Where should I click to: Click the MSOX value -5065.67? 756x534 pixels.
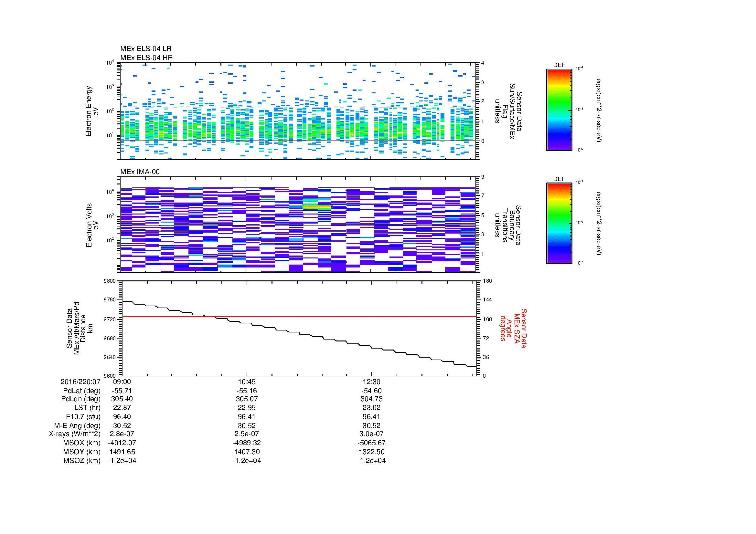click(x=371, y=443)
